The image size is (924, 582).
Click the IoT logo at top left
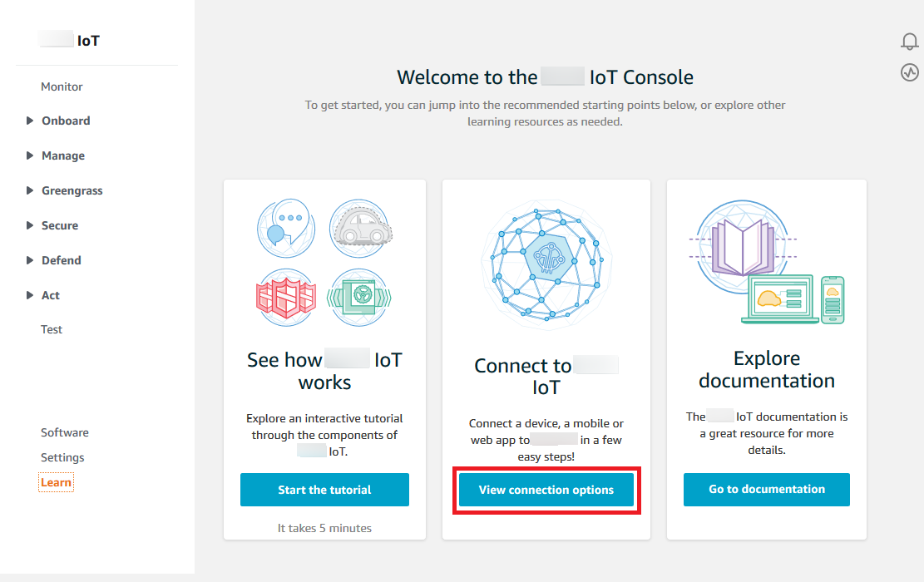click(71, 39)
